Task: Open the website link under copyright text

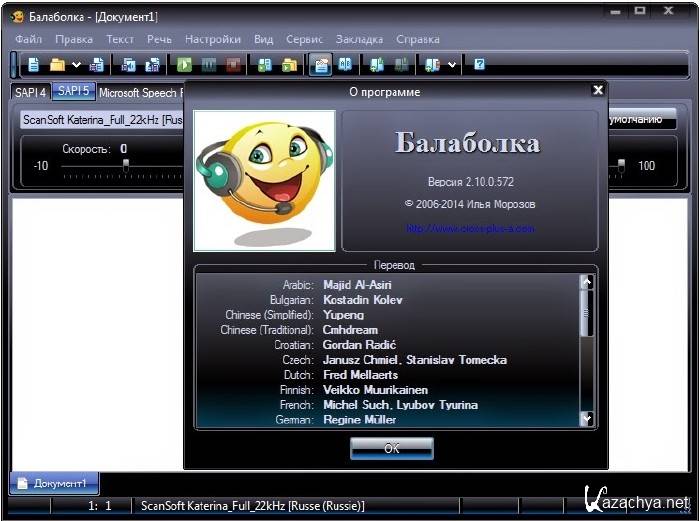Action: [x=470, y=228]
